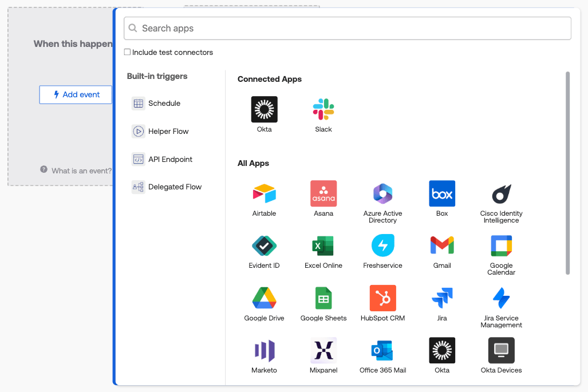The width and height of the screenshot is (588, 392).
Task: Click the apps list vertical scrollbar
Action: point(567,173)
